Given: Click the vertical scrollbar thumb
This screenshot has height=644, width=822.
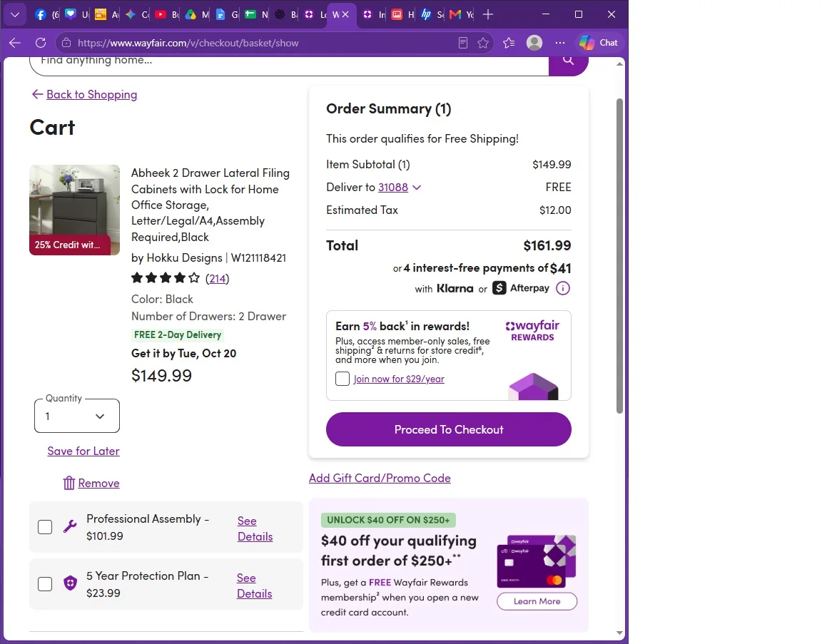Looking at the screenshot, I should tap(619, 256).
